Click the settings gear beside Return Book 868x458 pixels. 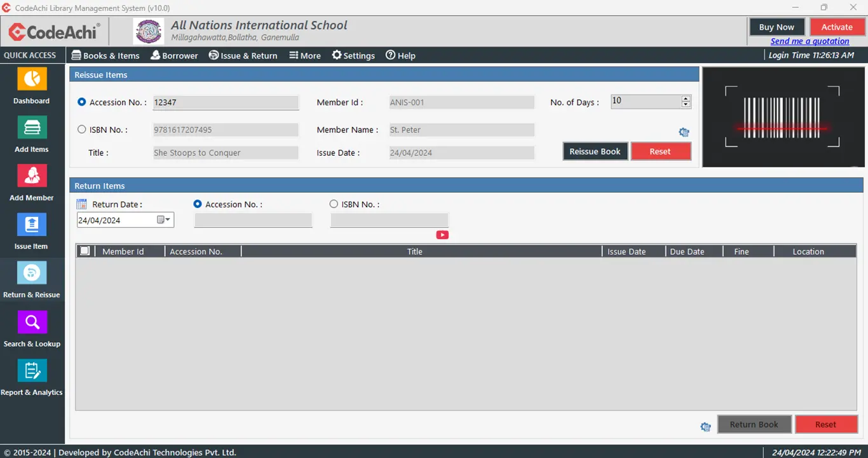[x=705, y=427]
